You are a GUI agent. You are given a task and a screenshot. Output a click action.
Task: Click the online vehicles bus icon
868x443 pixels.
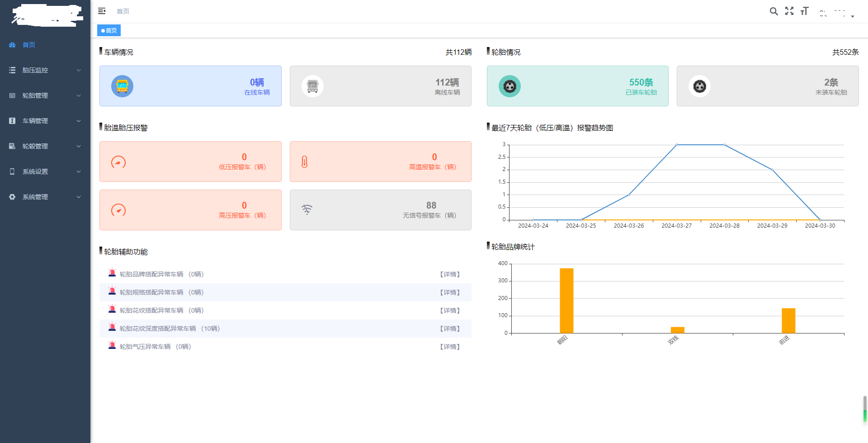(122, 86)
